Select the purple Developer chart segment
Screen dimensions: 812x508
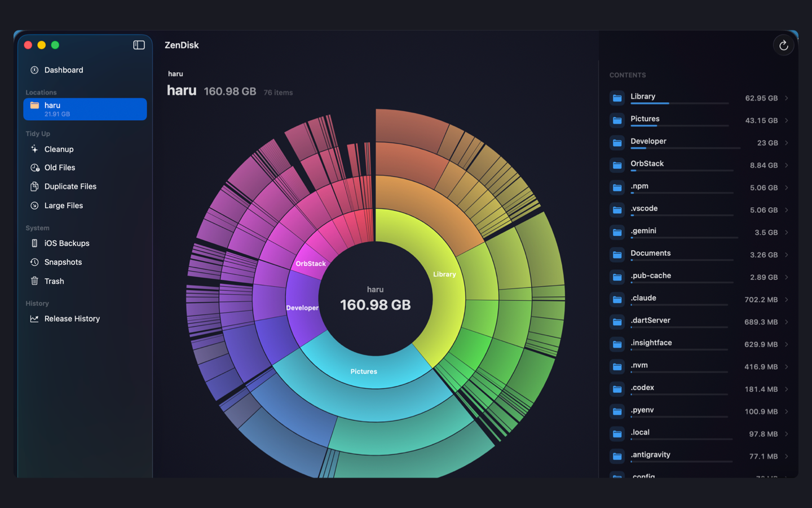302,308
